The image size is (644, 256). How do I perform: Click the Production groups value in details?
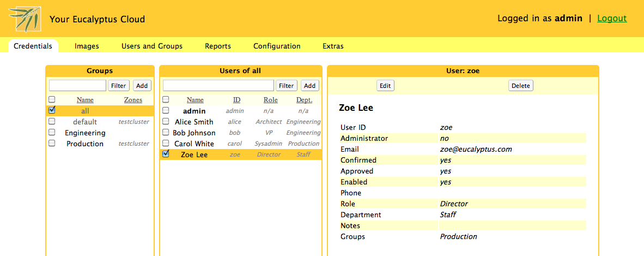pos(458,237)
